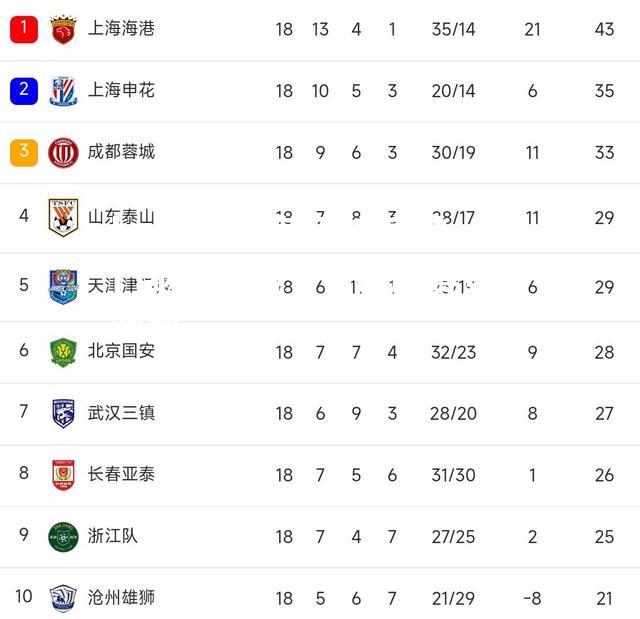This screenshot has width=640, height=619.
Task: Select the 长春亚泰 team name
Action: click(x=121, y=474)
